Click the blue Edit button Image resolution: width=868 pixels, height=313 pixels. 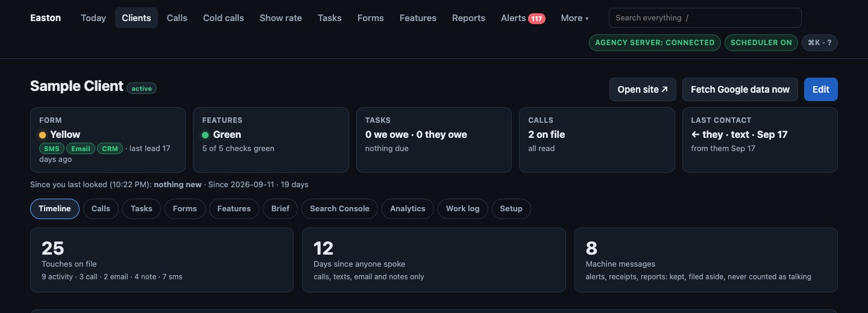[x=820, y=90]
